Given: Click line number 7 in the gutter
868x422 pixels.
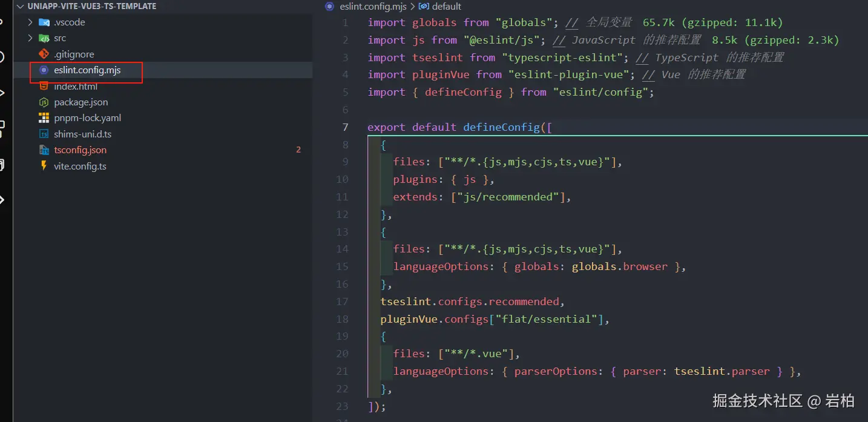Looking at the screenshot, I should [x=346, y=127].
